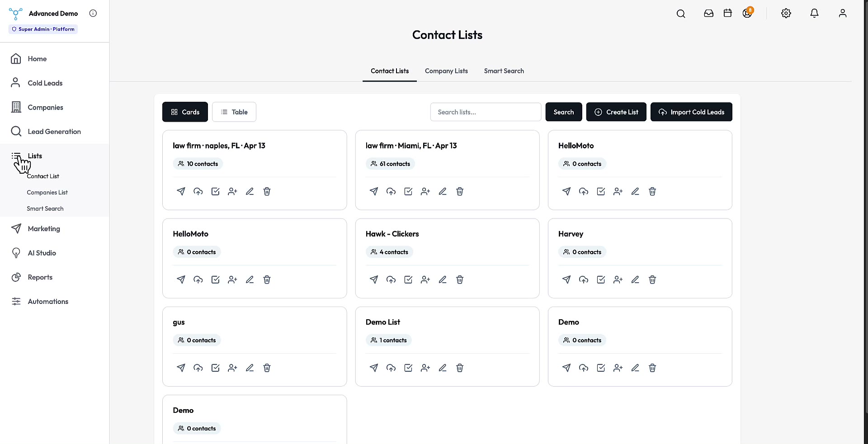The image size is (868, 444).
Task: Open the Demo List title
Action: [382, 322]
